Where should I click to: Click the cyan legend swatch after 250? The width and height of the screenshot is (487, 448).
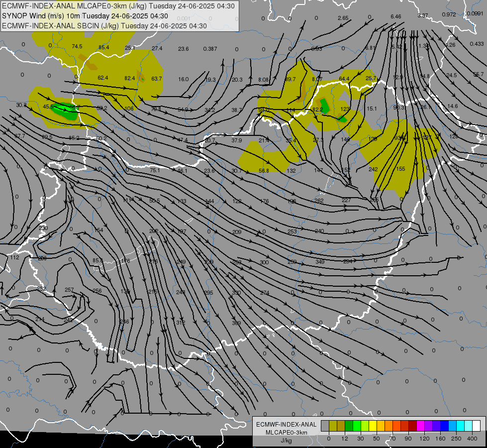461,426
